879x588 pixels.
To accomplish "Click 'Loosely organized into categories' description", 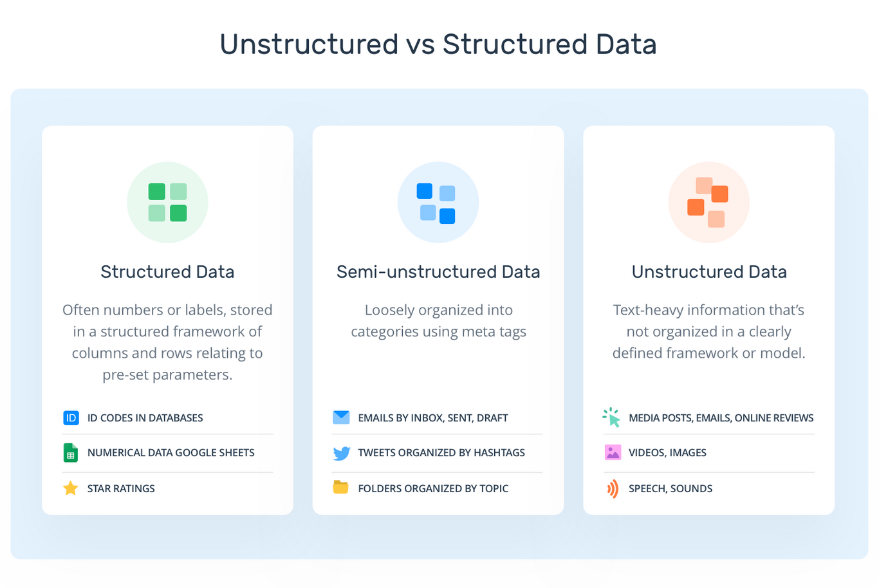I will click(438, 320).
